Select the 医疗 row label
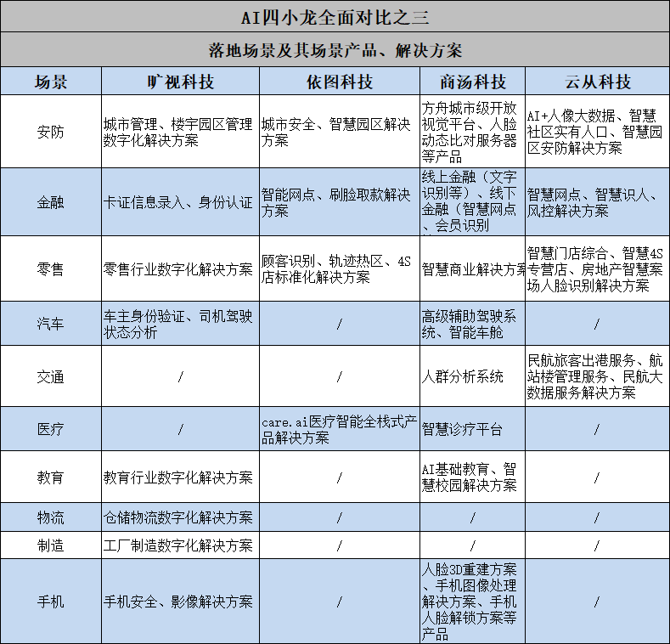The width and height of the screenshot is (670, 644). pyautogui.click(x=51, y=429)
